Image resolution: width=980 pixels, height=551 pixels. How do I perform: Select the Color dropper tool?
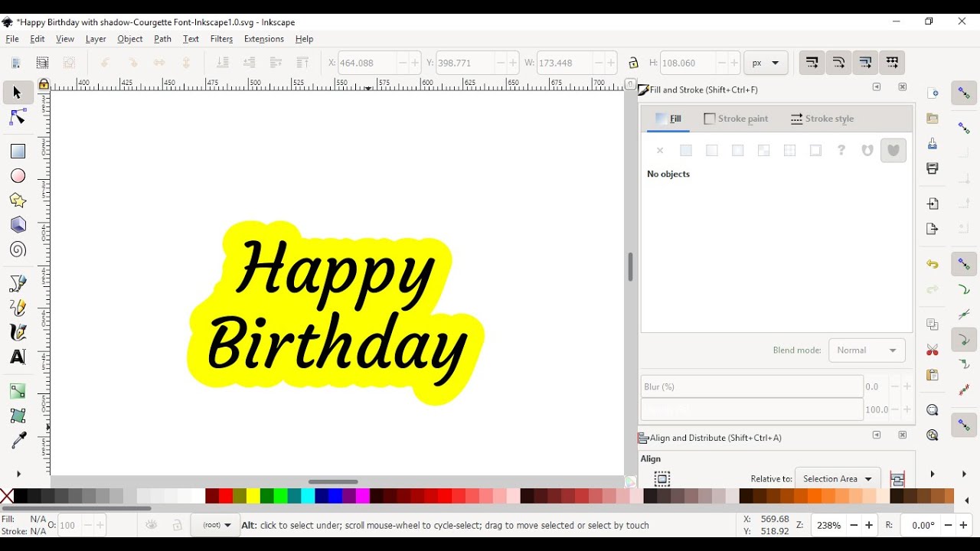(18, 441)
